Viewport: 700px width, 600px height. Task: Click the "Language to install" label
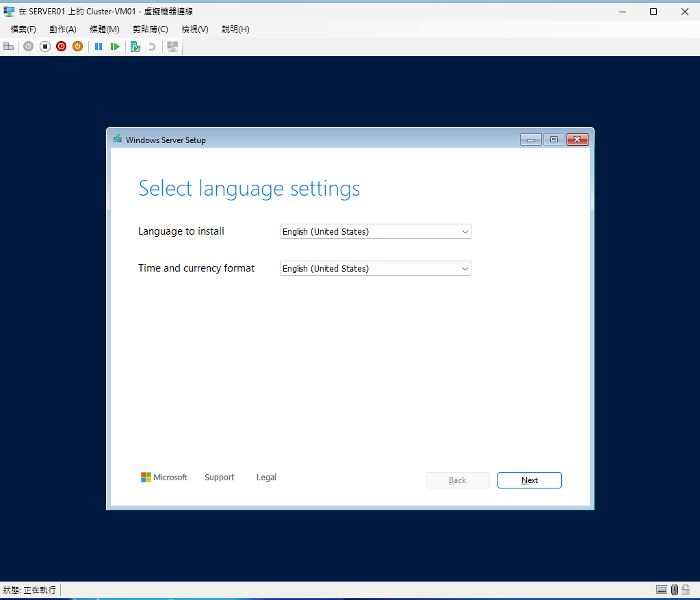(181, 231)
